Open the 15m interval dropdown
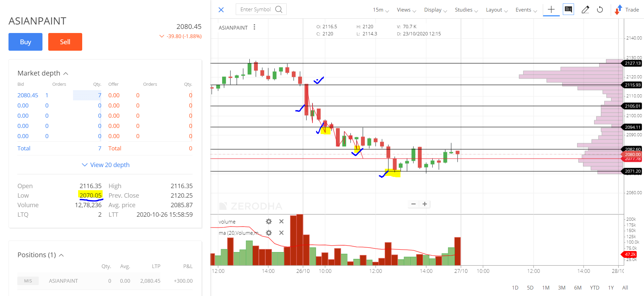Image resolution: width=644 pixels, height=296 pixels. tap(381, 10)
